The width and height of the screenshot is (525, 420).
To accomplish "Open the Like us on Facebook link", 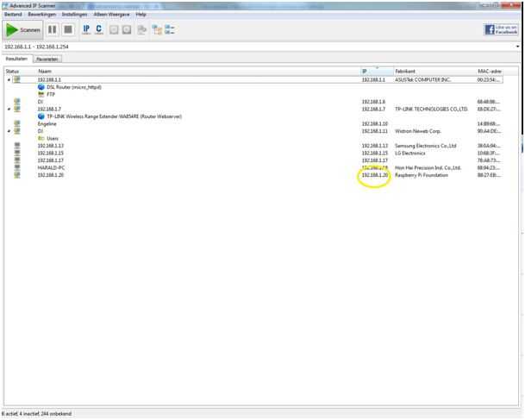I will pyautogui.click(x=501, y=29).
